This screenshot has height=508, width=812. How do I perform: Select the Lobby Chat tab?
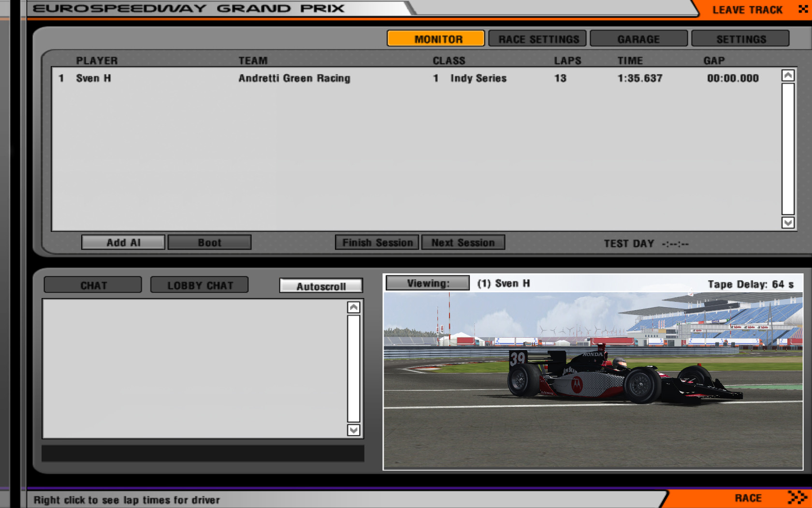click(200, 285)
